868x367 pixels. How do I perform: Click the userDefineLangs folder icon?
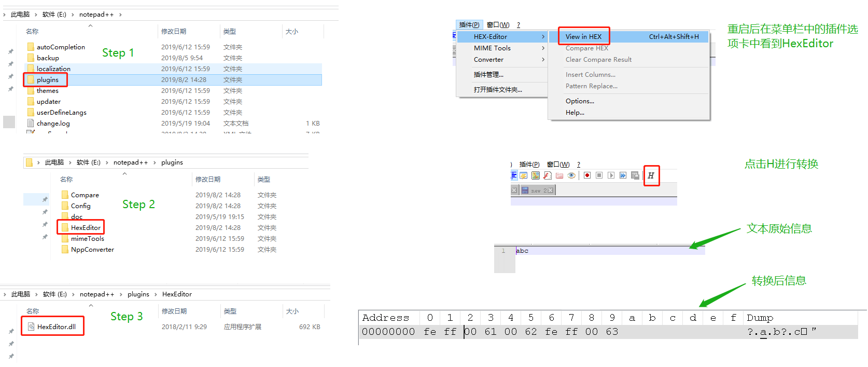pyautogui.click(x=31, y=112)
